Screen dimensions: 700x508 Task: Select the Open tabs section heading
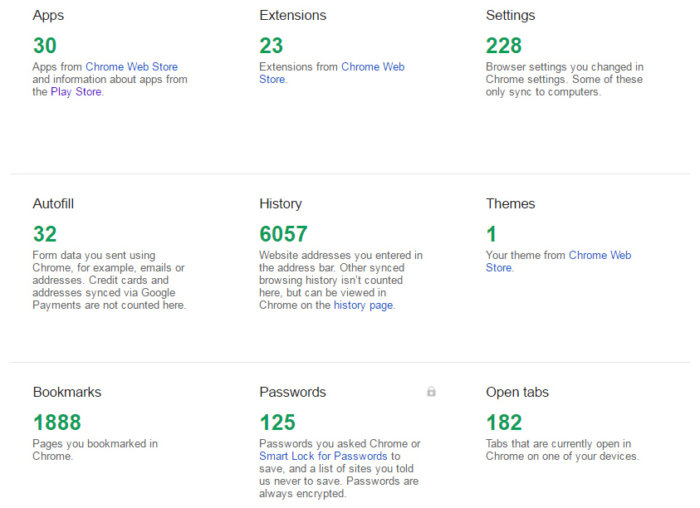pos(517,392)
